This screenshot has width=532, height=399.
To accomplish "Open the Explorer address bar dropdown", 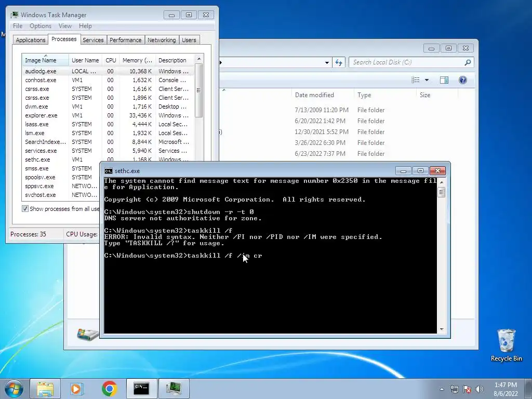I will click(x=327, y=62).
